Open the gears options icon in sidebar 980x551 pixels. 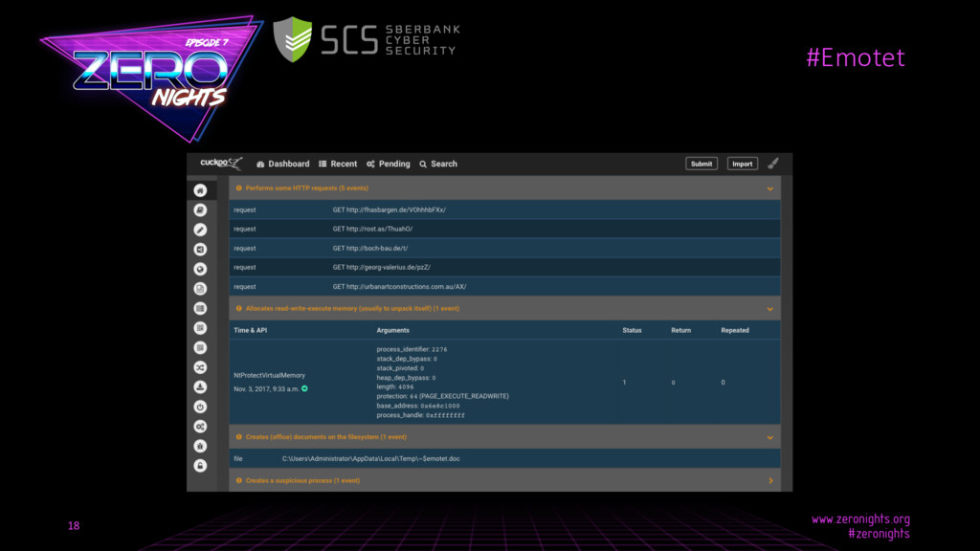[x=200, y=427]
